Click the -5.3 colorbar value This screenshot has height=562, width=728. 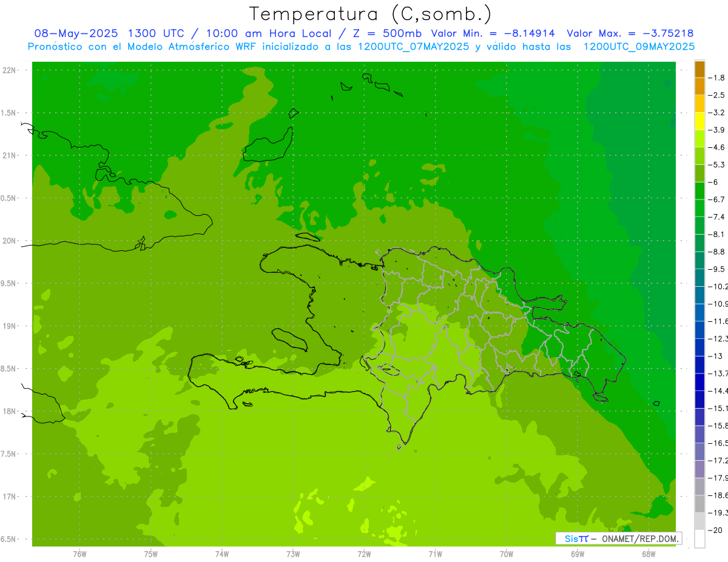tap(717, 165)
